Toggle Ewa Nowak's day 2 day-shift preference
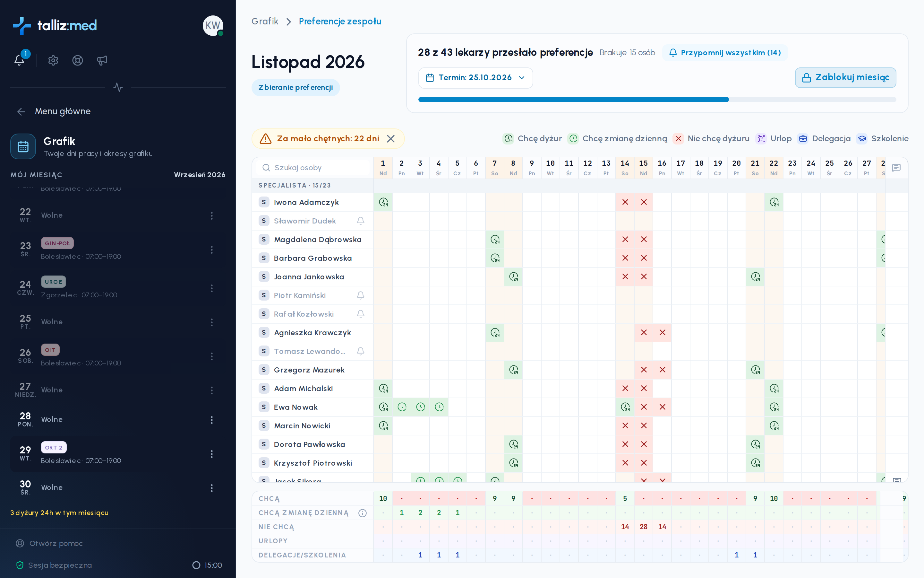The width and height of the screenshot is (924, 578). point(402,407)
